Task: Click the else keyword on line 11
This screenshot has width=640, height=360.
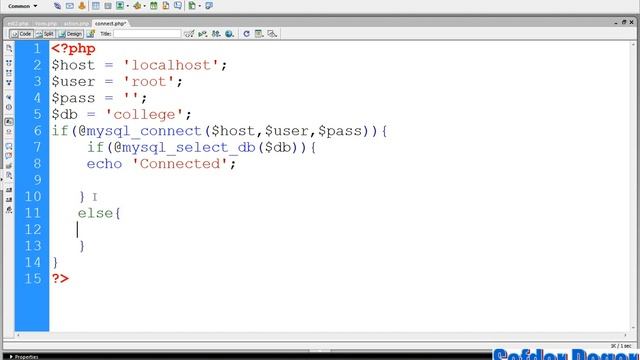Action: point(95,213)
